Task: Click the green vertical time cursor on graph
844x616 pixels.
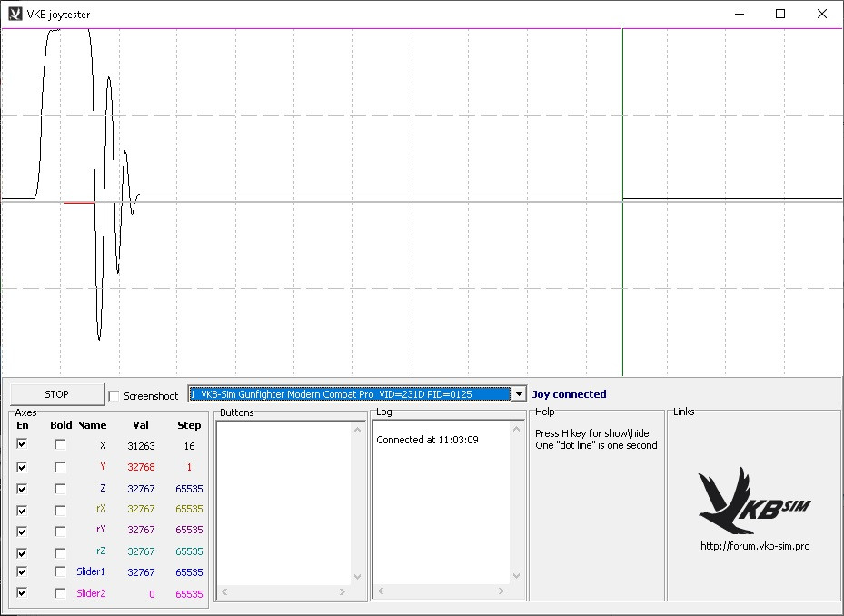Action: click(622, 273)
